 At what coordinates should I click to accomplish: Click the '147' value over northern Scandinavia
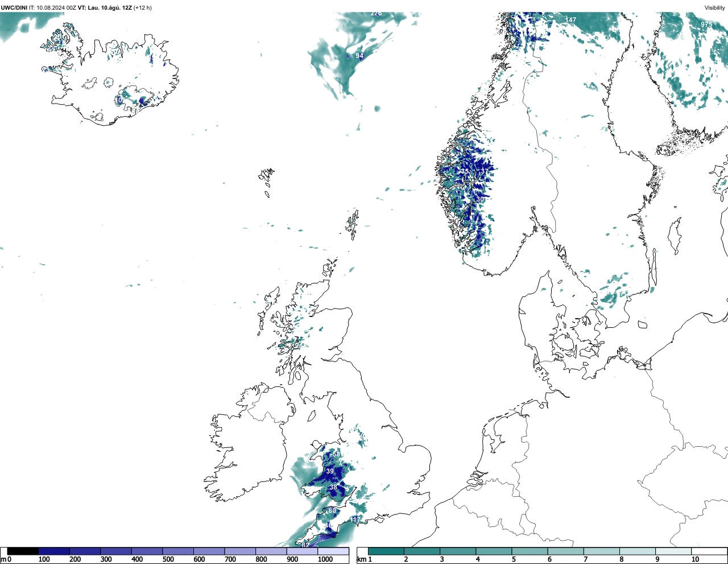[570, 20]
